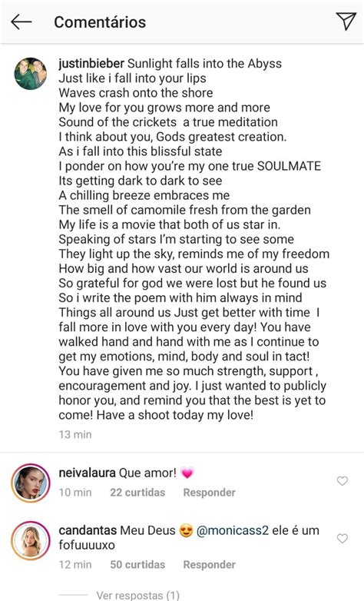Click the 10 min timestamp under neivalaura
The height and width of the screenshot is (601, 364).
[x=75, y=492]
